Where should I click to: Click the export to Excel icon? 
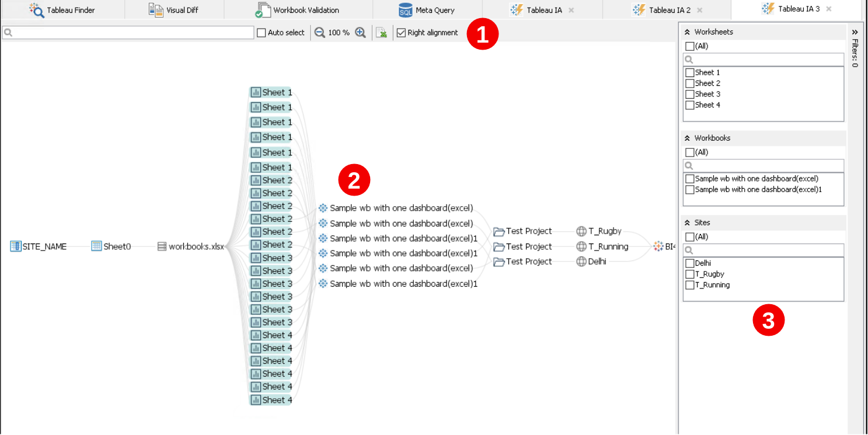tap(381, 33)
